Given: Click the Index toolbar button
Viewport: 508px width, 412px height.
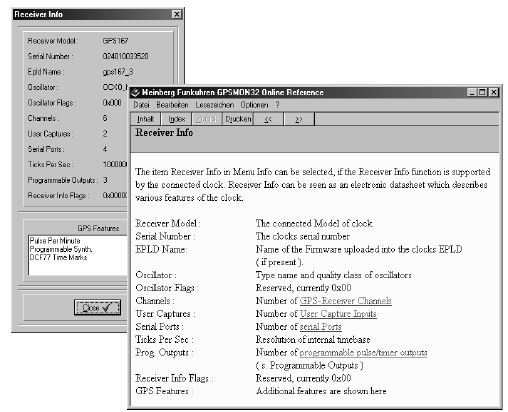Looking at the screenshot, I should pyautogui.click(x=176, y=119).
